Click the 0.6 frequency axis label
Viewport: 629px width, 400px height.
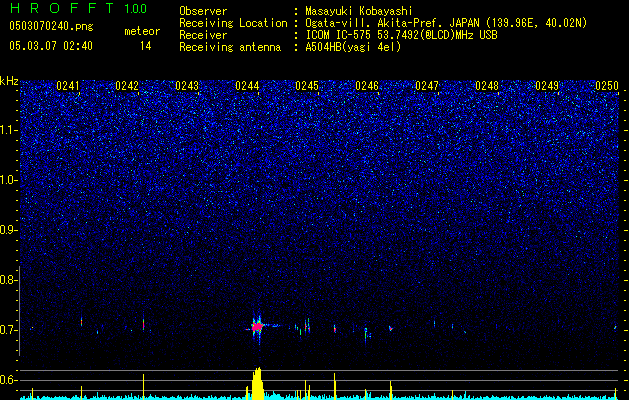point(8,380)
